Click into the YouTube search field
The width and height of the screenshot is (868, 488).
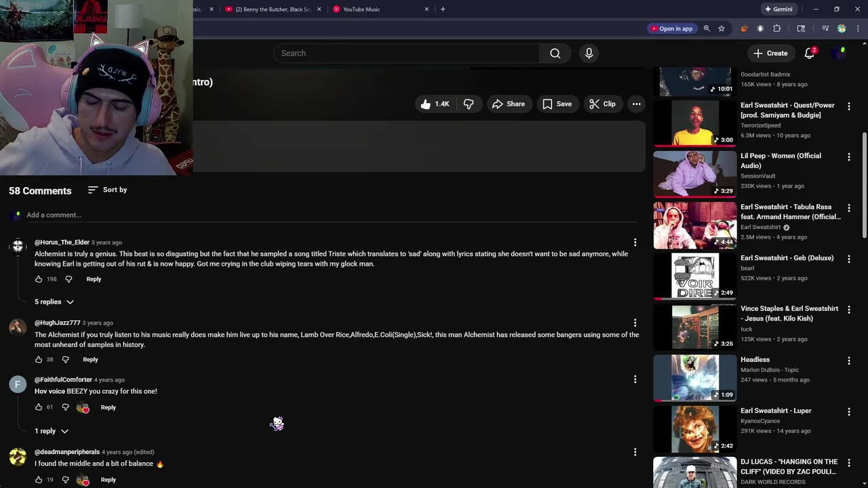coord(407,54)
